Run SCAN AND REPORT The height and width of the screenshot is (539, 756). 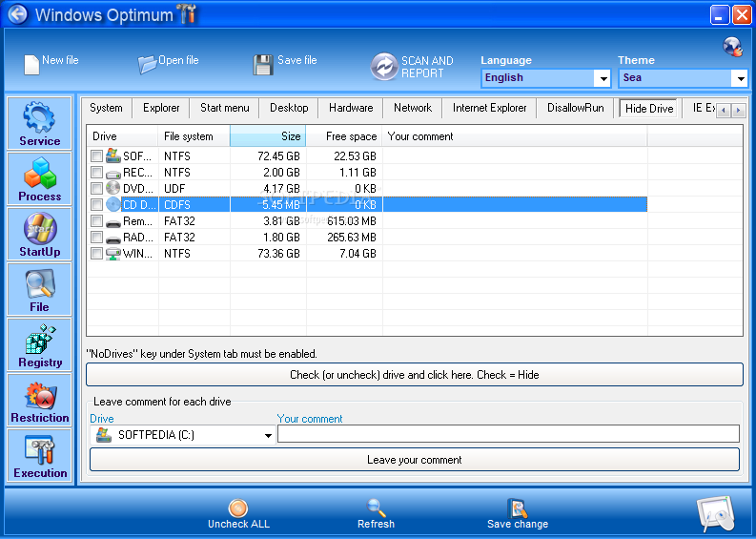coord(412,67)
